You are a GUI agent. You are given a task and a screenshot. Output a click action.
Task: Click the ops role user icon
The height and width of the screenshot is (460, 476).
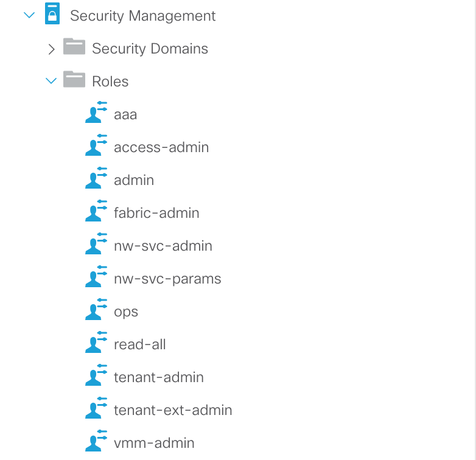click(x=96, y=311)
